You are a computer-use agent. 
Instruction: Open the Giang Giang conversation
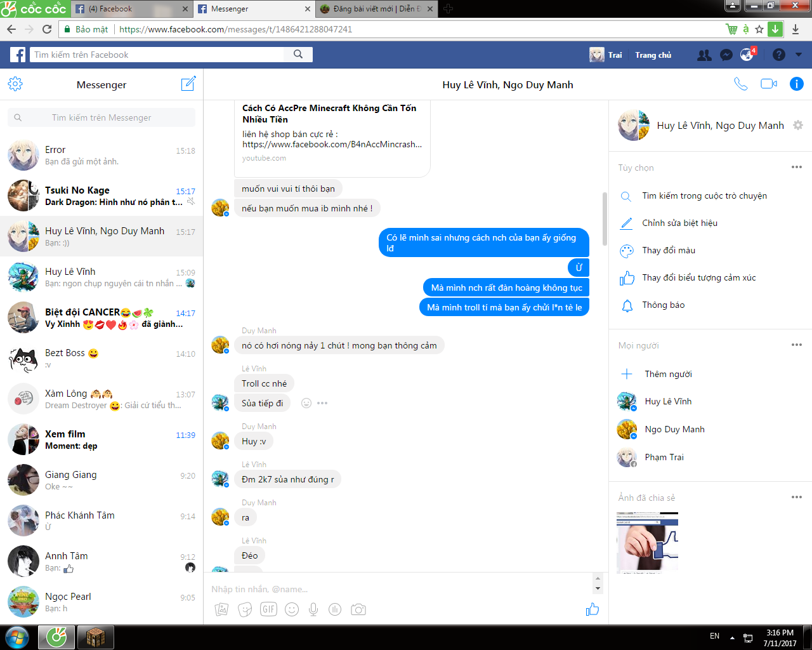(101, 481)
